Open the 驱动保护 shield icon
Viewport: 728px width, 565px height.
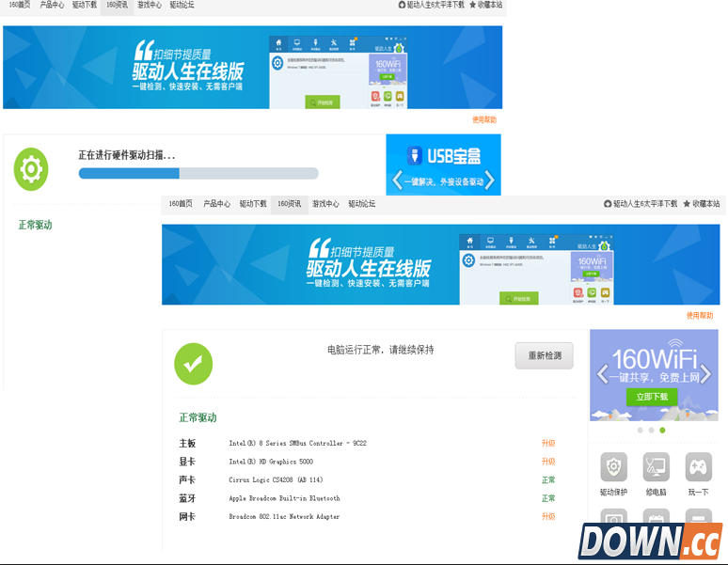[613, 467]
